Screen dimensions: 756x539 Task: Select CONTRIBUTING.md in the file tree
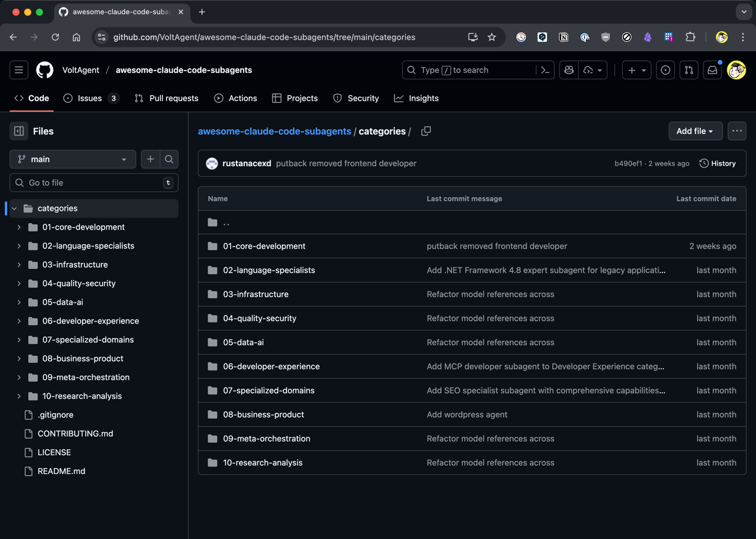point(76,434)
